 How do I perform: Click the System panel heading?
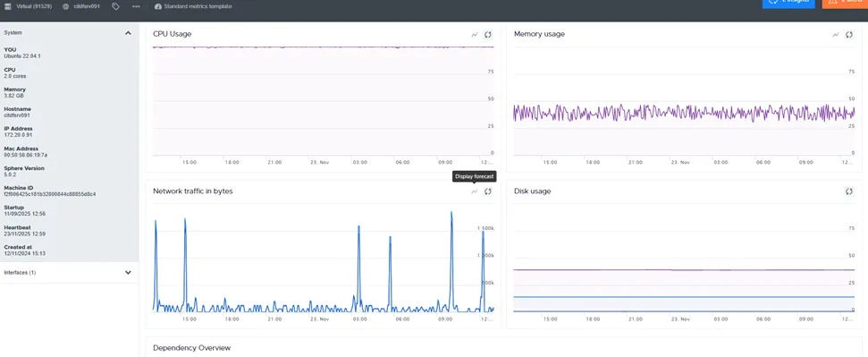click(13, 33)
